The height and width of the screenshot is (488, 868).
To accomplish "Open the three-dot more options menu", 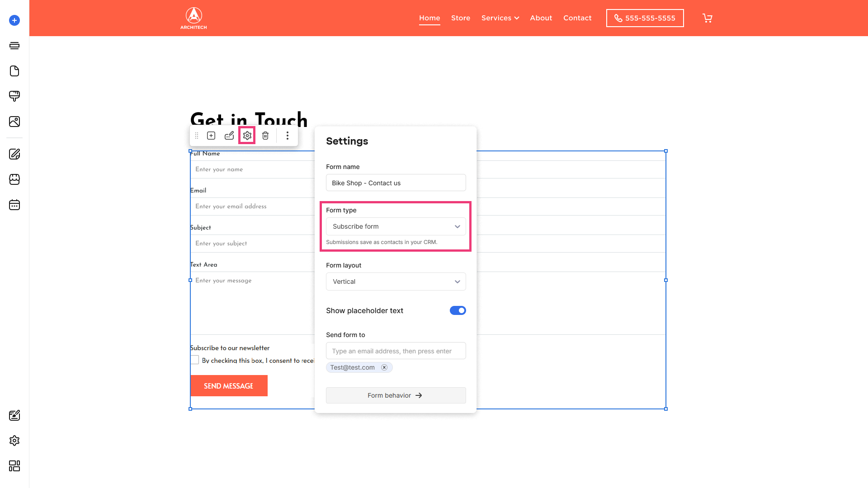I will click(x=288, y=136).
